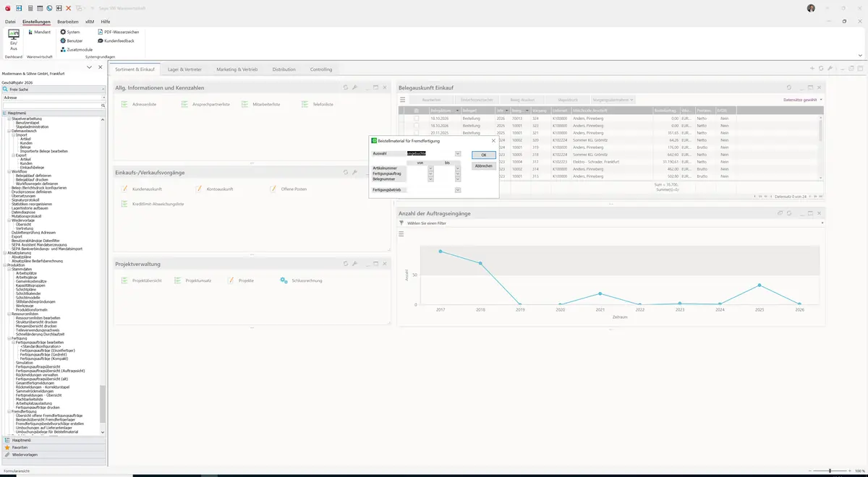Open the Adressenliste dashboard shortcut

(x=139, y=105)
